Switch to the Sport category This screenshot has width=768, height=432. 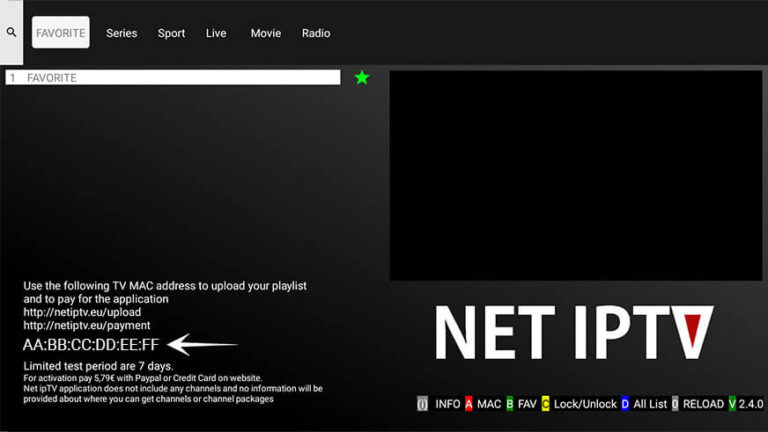tap(171, 33)
